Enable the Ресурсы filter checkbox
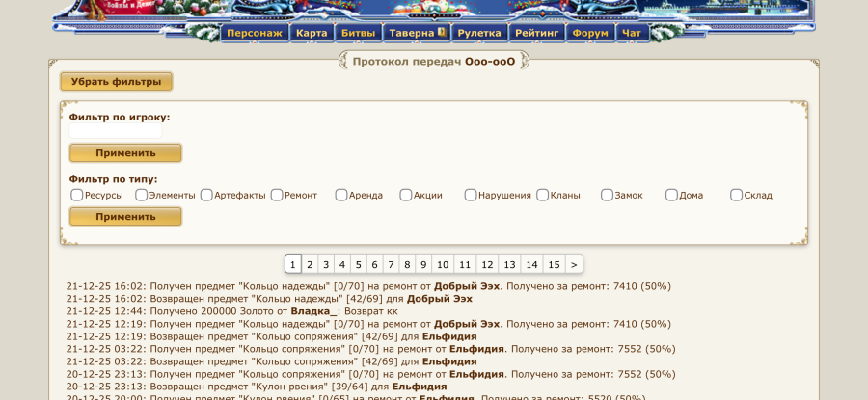868x400 pixels. 77,195
